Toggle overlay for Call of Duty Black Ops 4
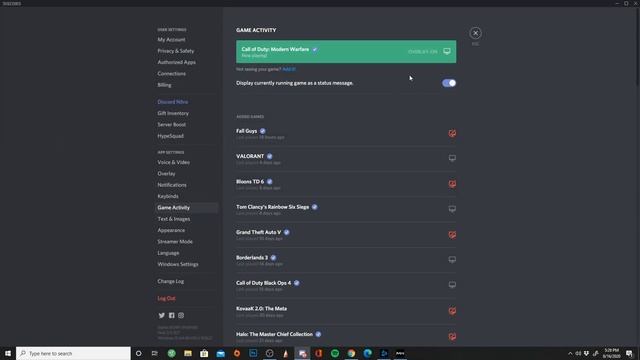 (x=452, y=284)
